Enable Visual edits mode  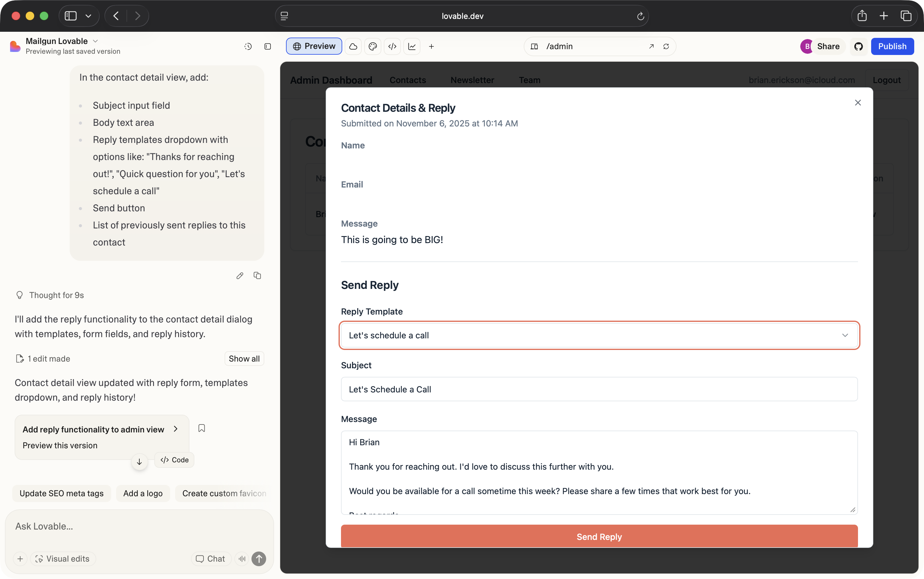coord(63,559)
